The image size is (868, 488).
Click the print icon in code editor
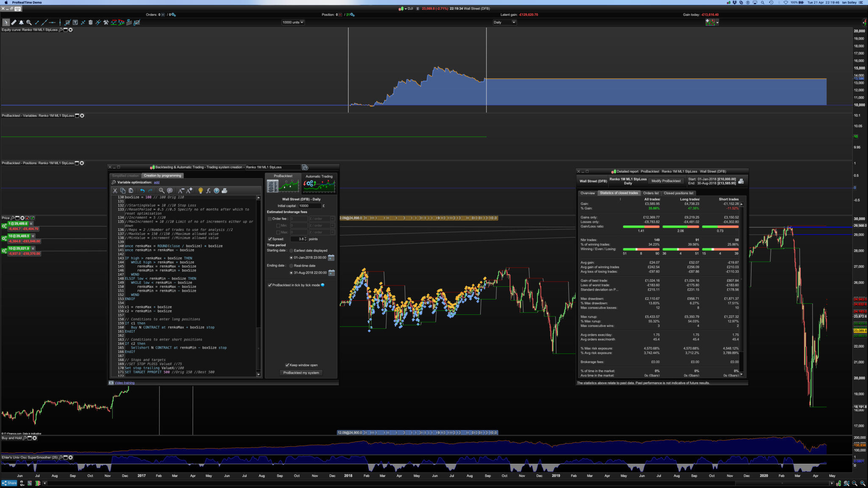coord(225,191)
